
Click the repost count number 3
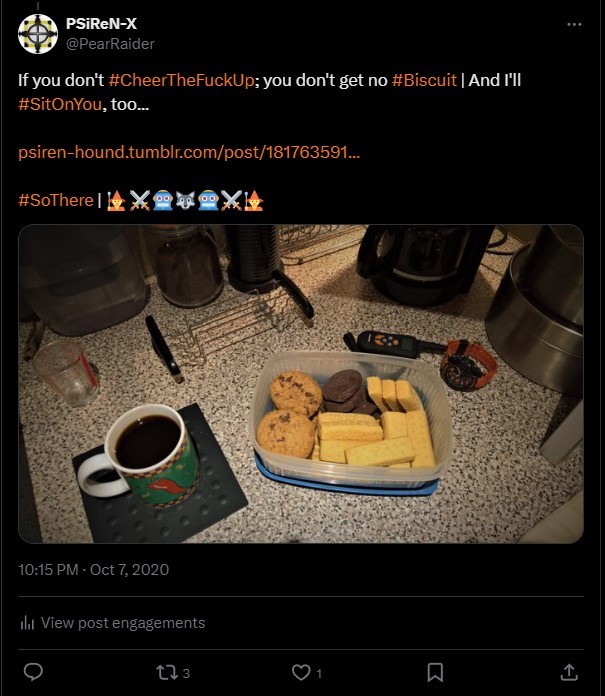tap(186, 673)
